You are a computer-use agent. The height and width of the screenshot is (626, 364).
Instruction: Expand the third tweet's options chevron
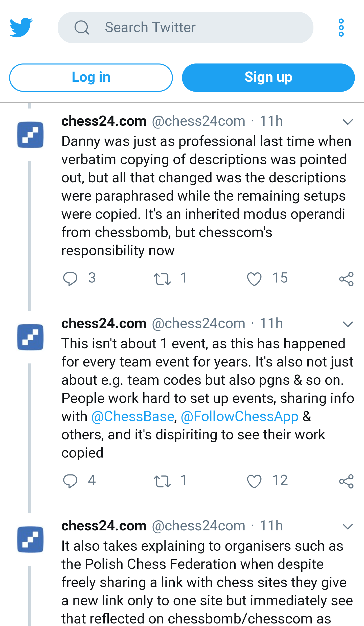click(348, 527)
